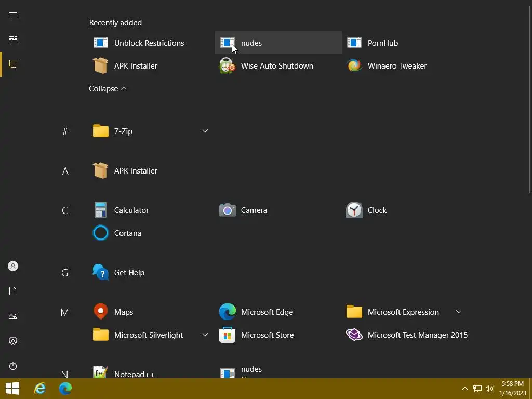Click the Recently added heading

pos(115,23)
